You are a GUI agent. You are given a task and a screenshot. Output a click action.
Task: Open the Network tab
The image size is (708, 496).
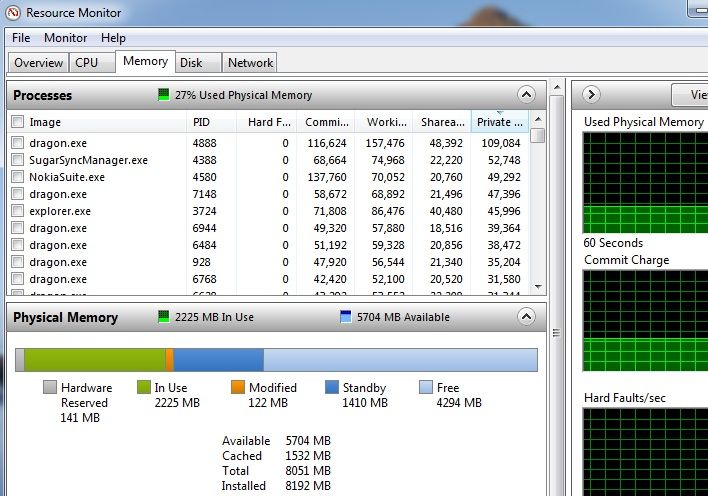pos(250,62)
